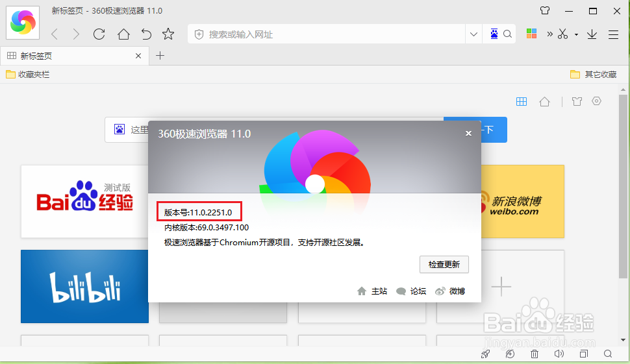630x364 pixels.
Task: Open 微博 link in about dialog
Action: [x=450, y=291]
